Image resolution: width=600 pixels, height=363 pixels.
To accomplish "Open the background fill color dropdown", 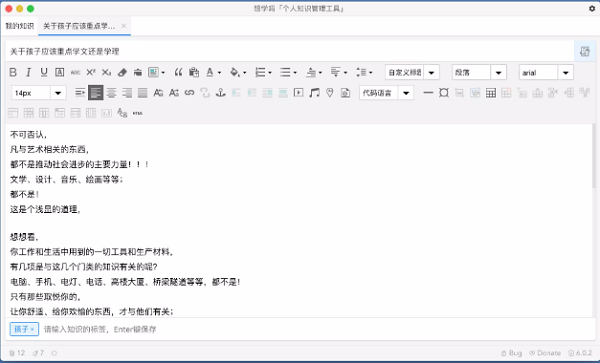I will [x=245, y=72].
